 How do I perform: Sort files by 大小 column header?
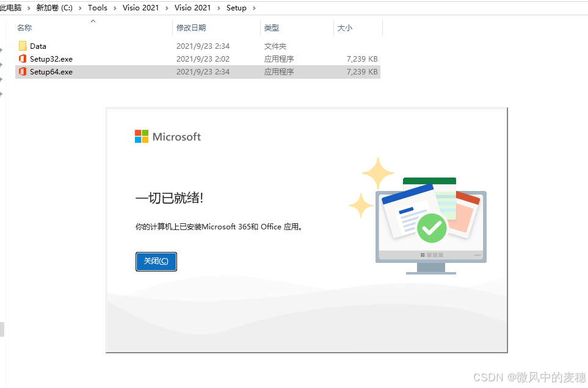point(344,27)
